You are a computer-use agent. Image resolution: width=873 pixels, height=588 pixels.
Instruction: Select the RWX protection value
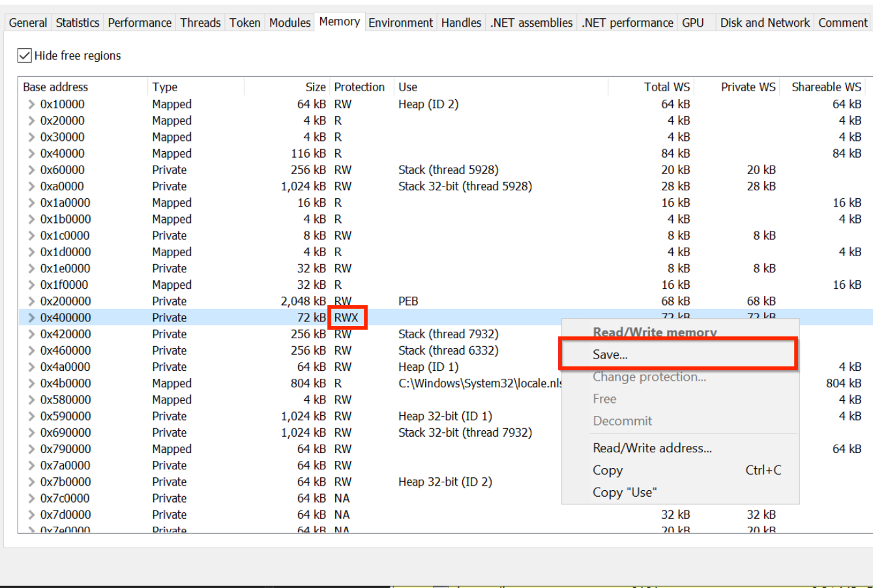pyautogui.click(x=347, y=317)
